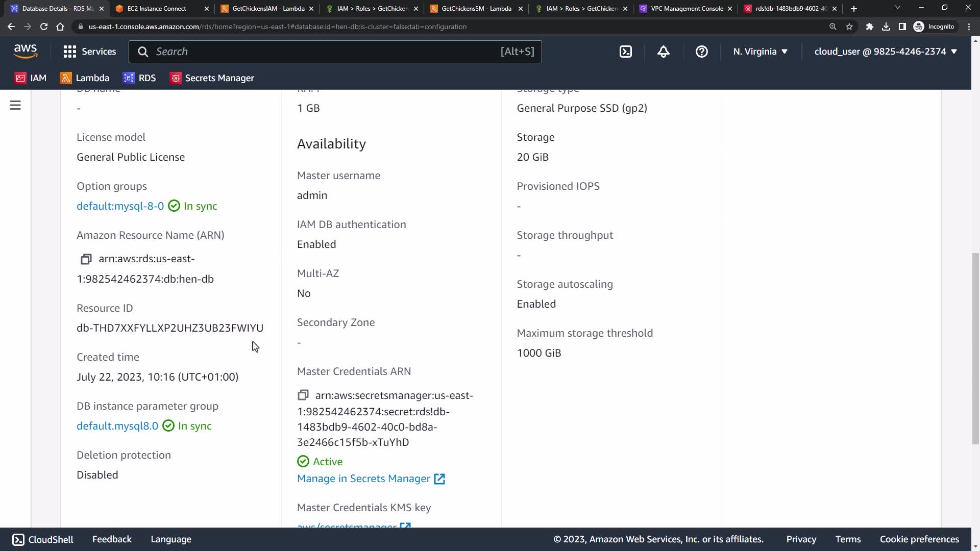Open the cloud_user account menu
The height and width of the screenshot is (551, 980).
pyautogui.click(x=885, y=52)
